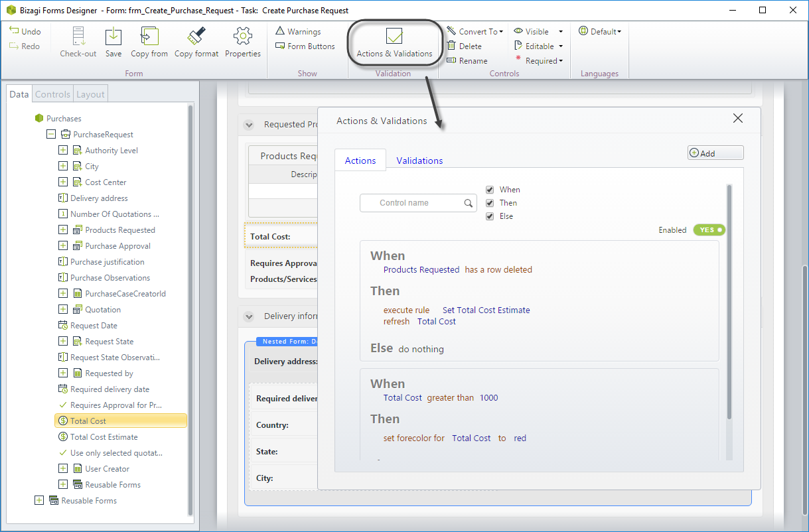The image size is (809, 532).
Task: Open the Default language dropdown
Action: (600, 32)
